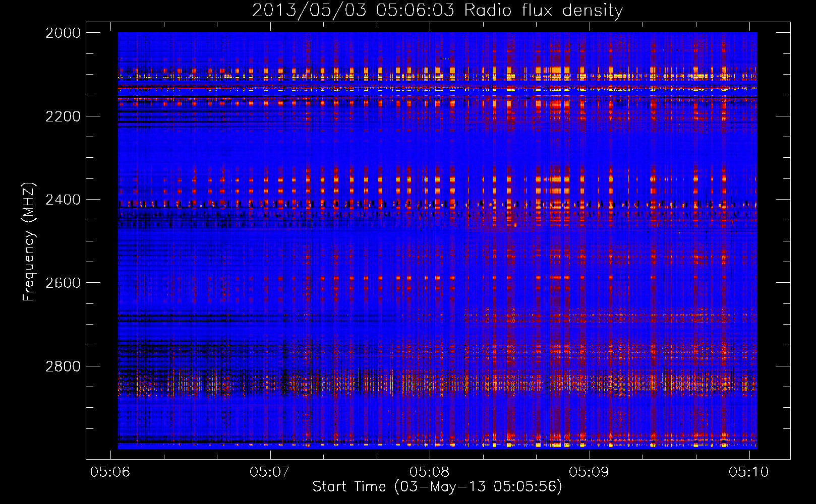
Task: Click the '05:08' time axis label
Action: click(x=430, y=472)
